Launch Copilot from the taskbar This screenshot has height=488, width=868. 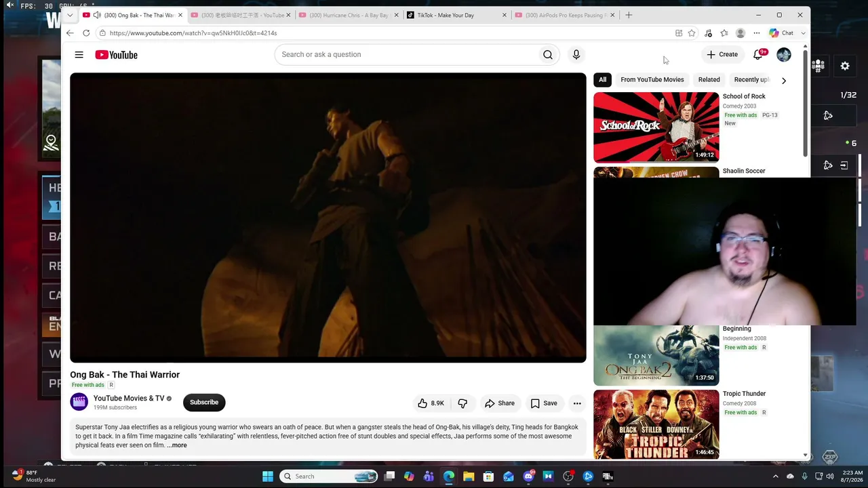point(409,476)
